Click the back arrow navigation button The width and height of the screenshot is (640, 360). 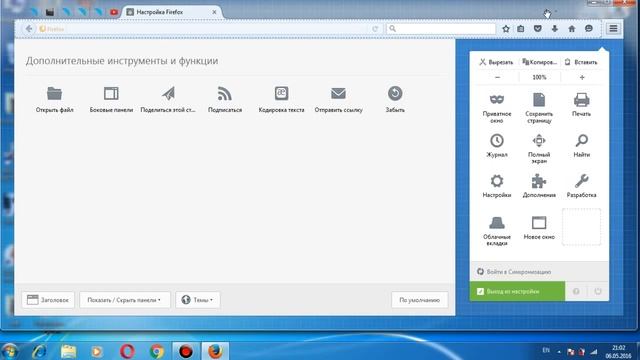pos(29,29)
